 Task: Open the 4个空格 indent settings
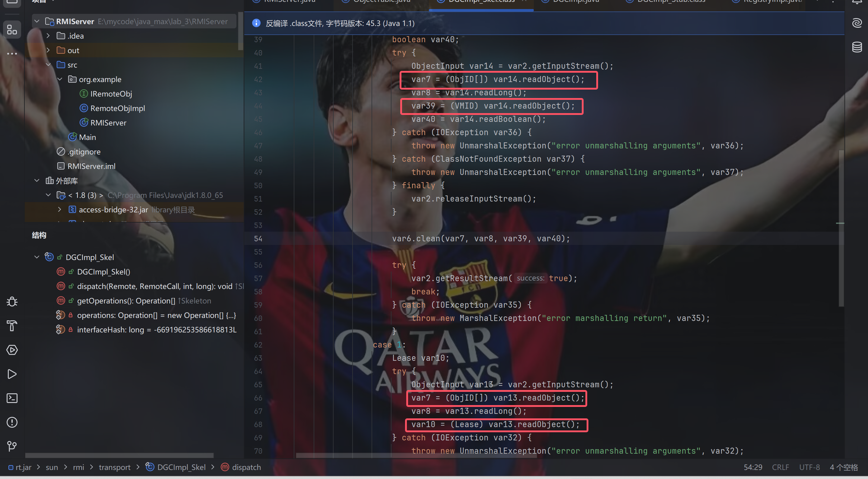843,467
